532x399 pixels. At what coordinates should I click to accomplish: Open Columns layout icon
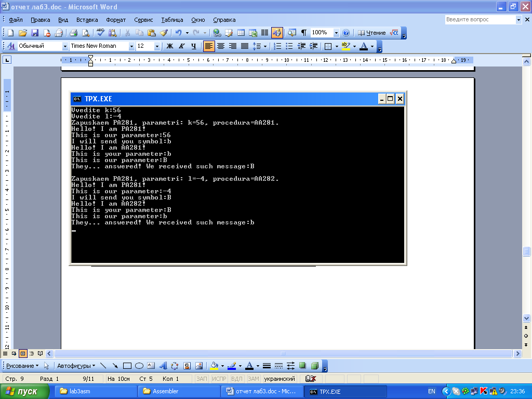pos(264,33)
